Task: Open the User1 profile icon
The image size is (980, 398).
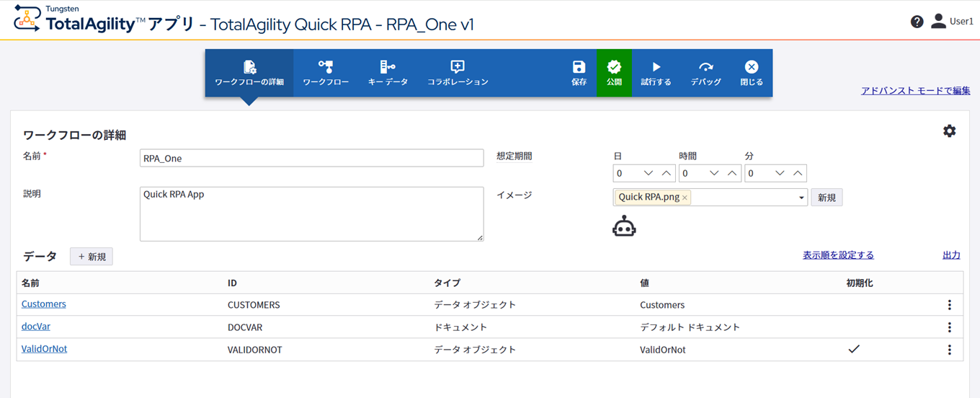Action: pos(938,21)
